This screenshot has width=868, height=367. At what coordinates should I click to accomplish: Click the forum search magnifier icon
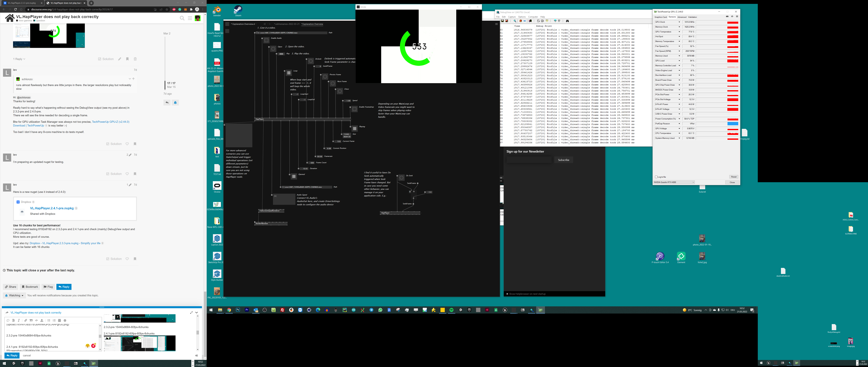[182, 18]
